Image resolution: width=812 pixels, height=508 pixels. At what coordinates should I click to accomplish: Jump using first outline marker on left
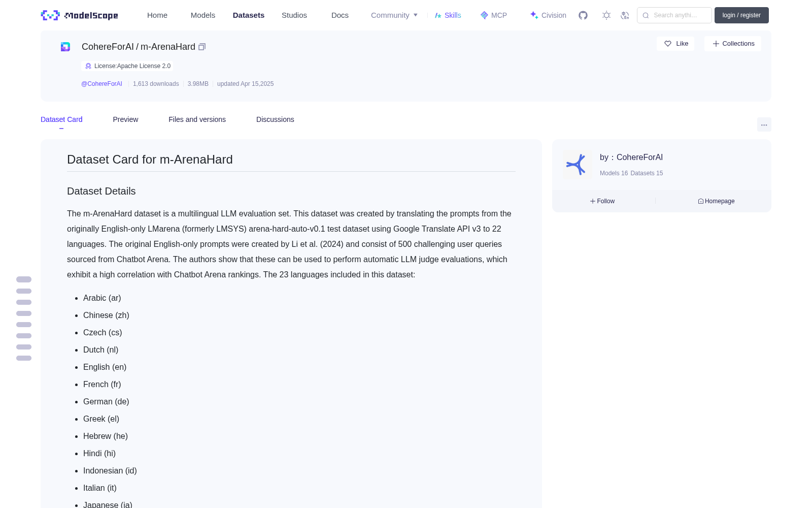click(x=24, y=279)
